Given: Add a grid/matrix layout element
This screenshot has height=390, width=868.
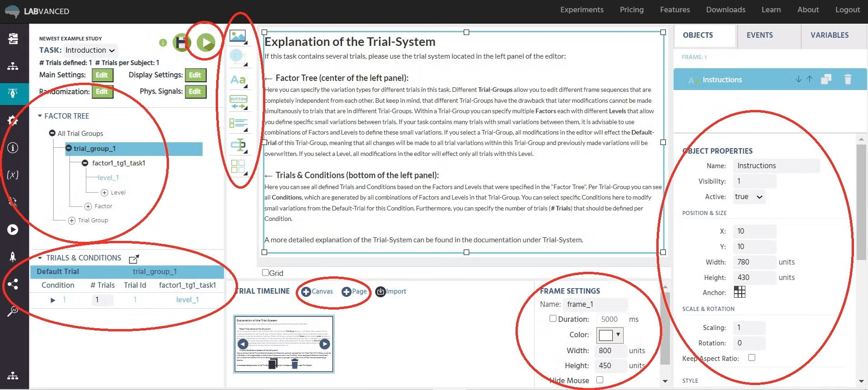Looking at the screenshot, I should (x=238, y=167).
